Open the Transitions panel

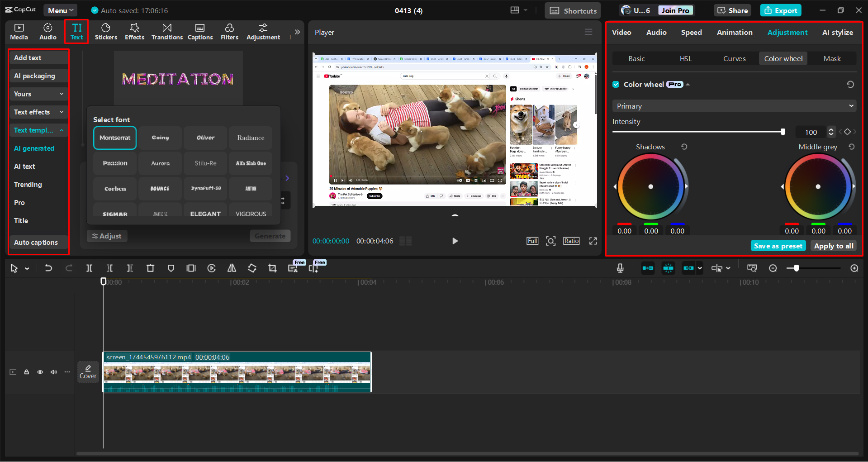[167, 32]
